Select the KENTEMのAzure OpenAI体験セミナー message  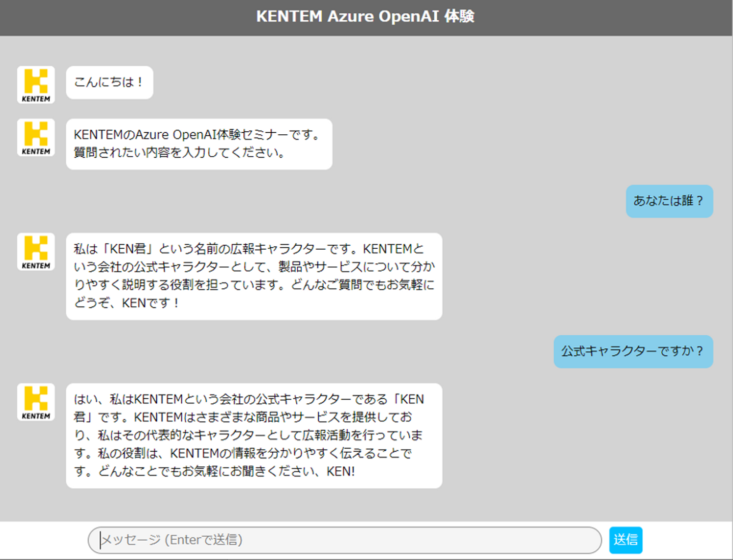(199, 144)
